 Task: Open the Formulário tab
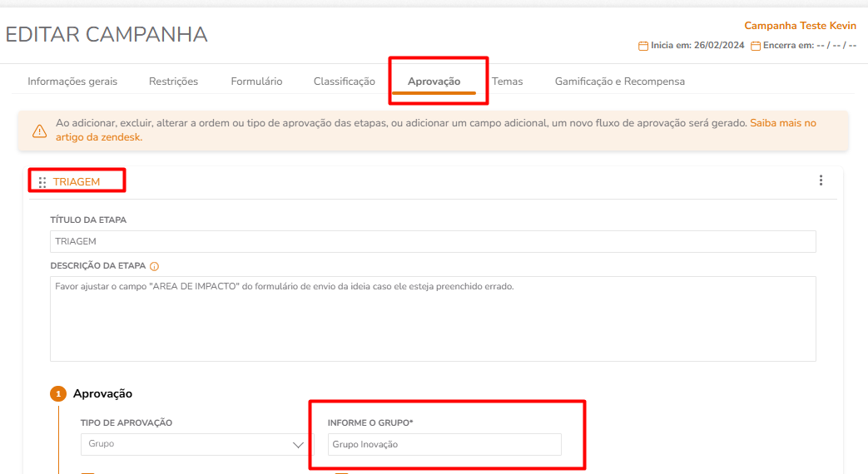[x=256, y=81]
